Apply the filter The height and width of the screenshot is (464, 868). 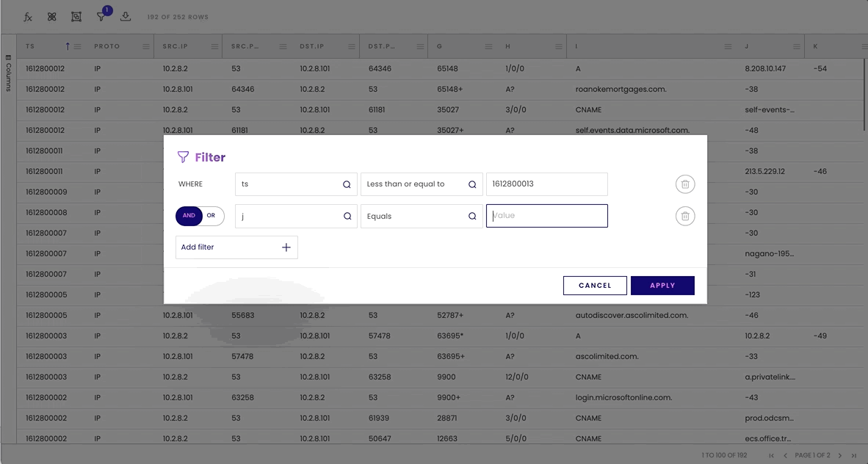pyautogui.click(x=662, y=286)
